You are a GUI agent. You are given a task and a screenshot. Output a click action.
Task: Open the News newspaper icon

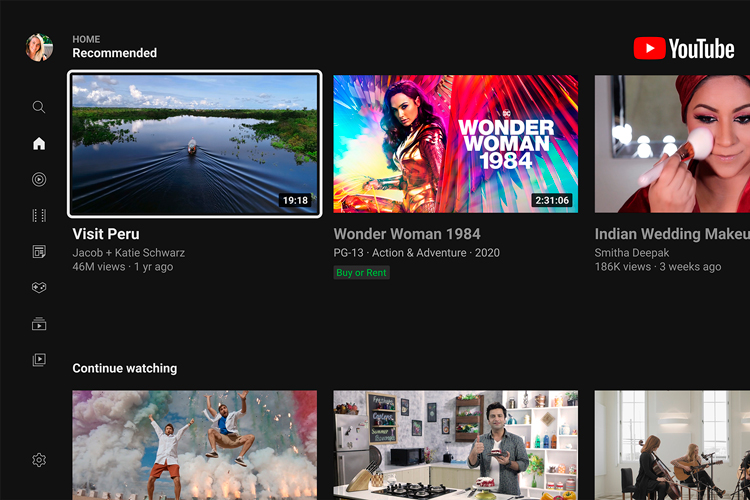click(x=39, y=252)
